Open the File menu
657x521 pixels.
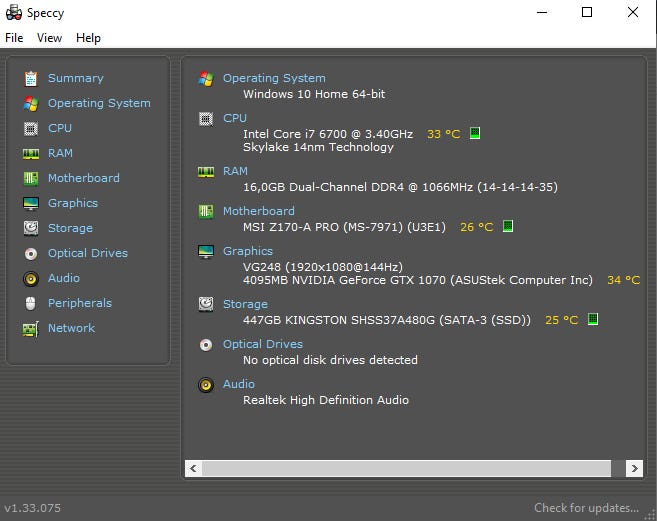(14, 38)
